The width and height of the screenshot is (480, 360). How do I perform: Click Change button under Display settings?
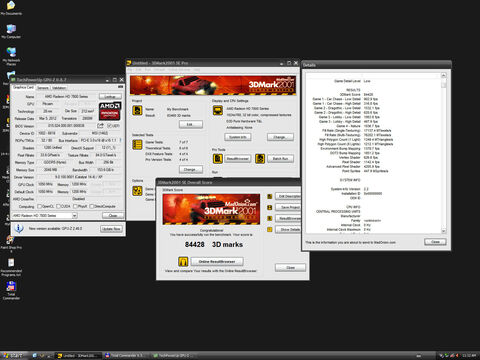tap(280, 137)
